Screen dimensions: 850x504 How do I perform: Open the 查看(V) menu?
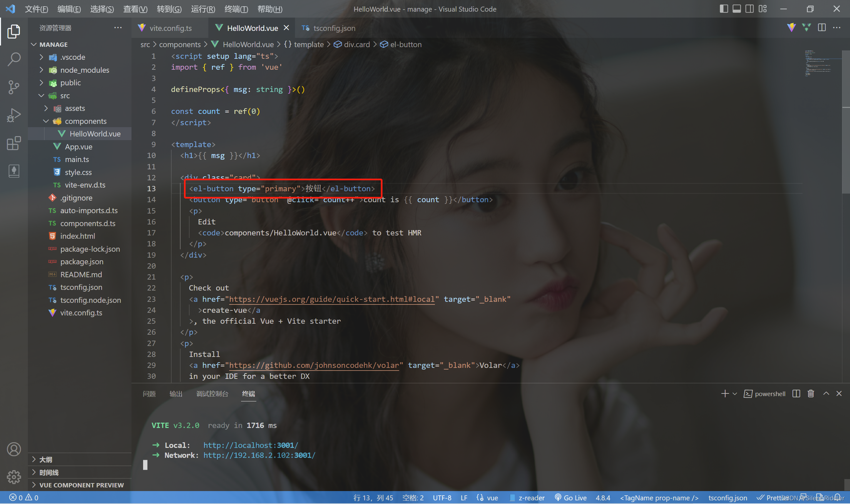tap(135, 9)
